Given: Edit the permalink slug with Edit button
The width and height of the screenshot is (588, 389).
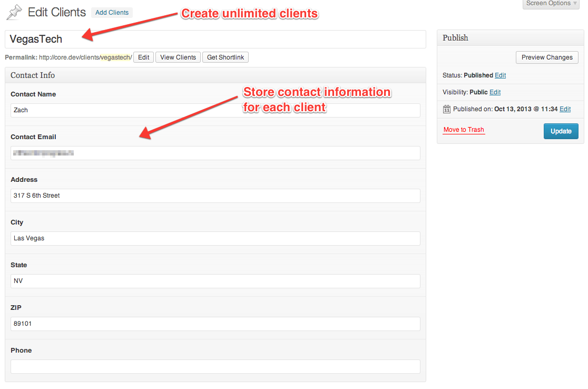Looking at the screenshot, I should (x=143, y=57).
